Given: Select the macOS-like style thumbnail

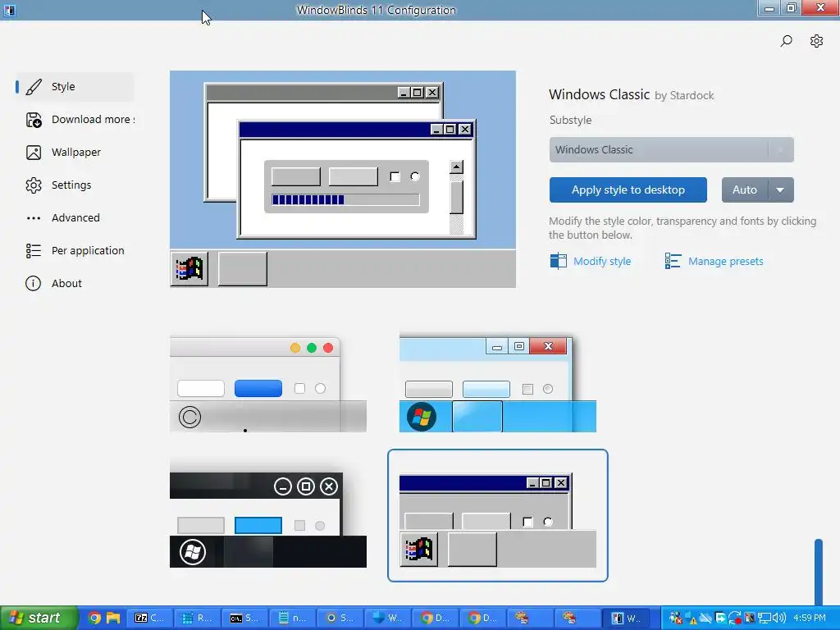Looking at the screenshot, I should 268,383.
